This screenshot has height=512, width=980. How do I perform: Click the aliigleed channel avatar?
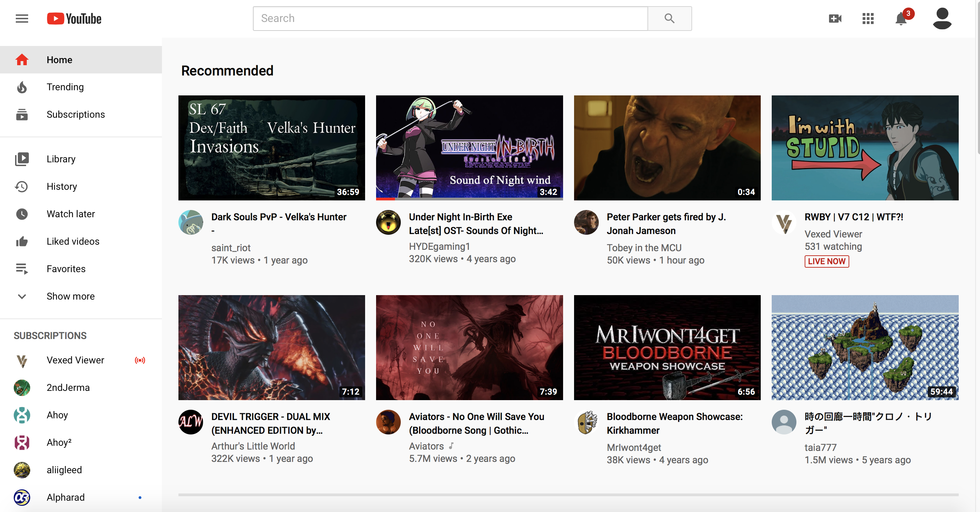pyautogui.click(x=22, y=470)
